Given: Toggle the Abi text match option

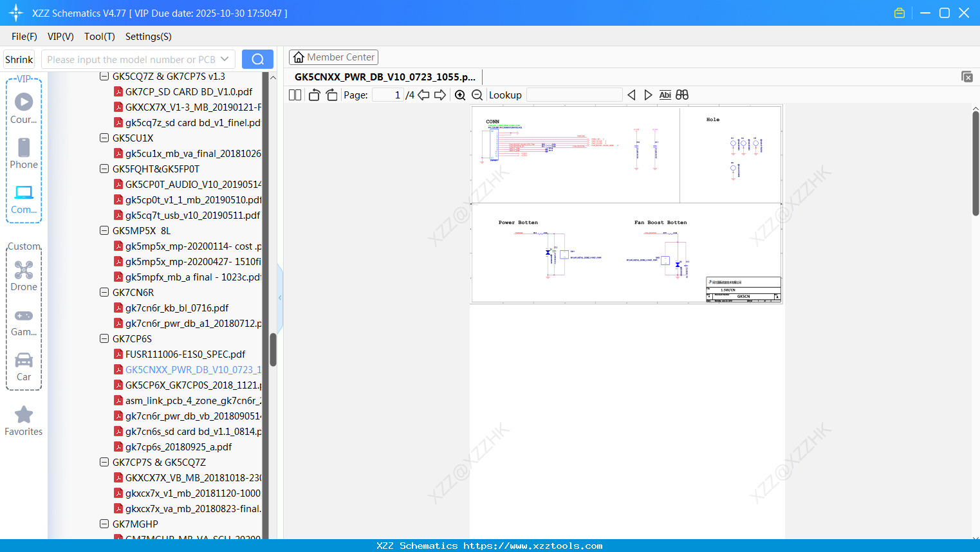Looking at the screenshot, I should coord(665,95).
